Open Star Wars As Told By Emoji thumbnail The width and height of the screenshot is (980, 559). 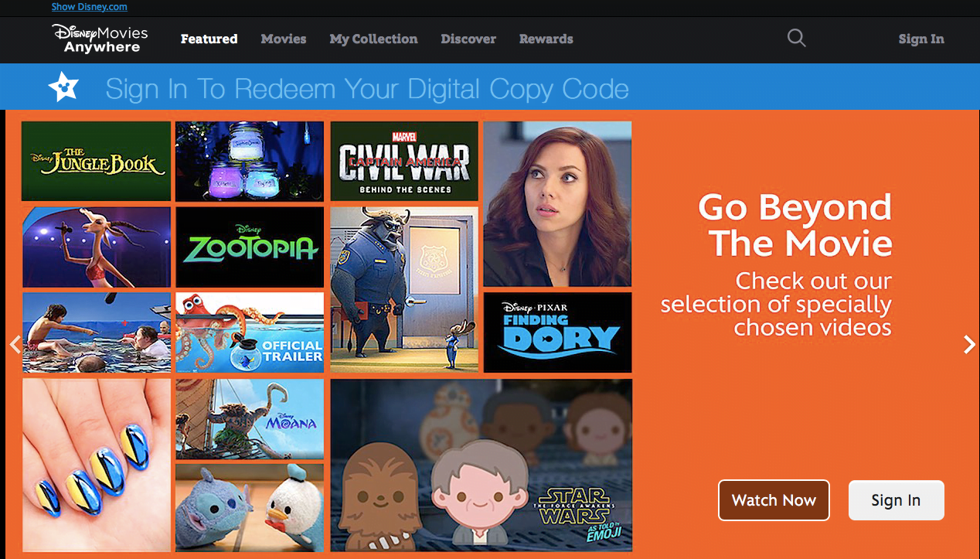point(481,465)
